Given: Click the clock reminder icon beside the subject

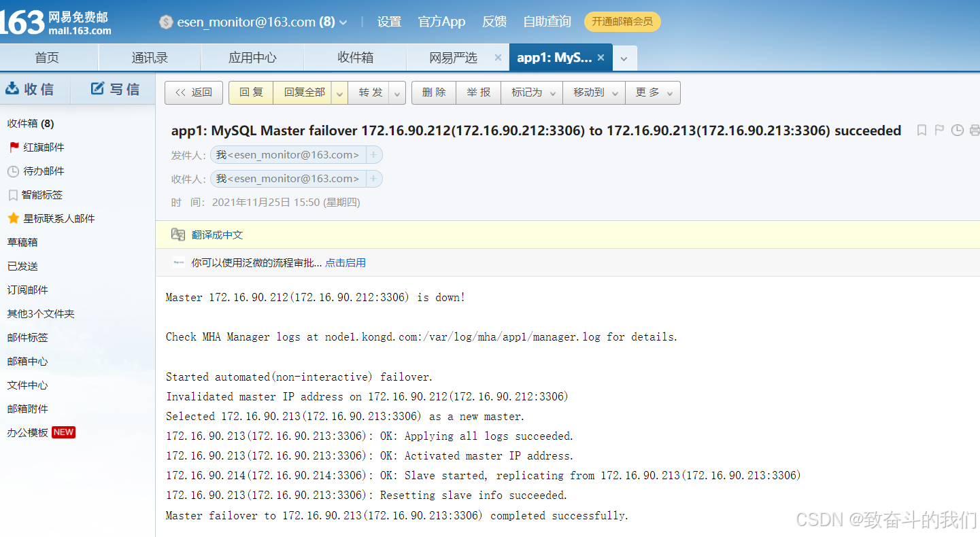Looking at the screenshot, I should [x=957, y=131].
